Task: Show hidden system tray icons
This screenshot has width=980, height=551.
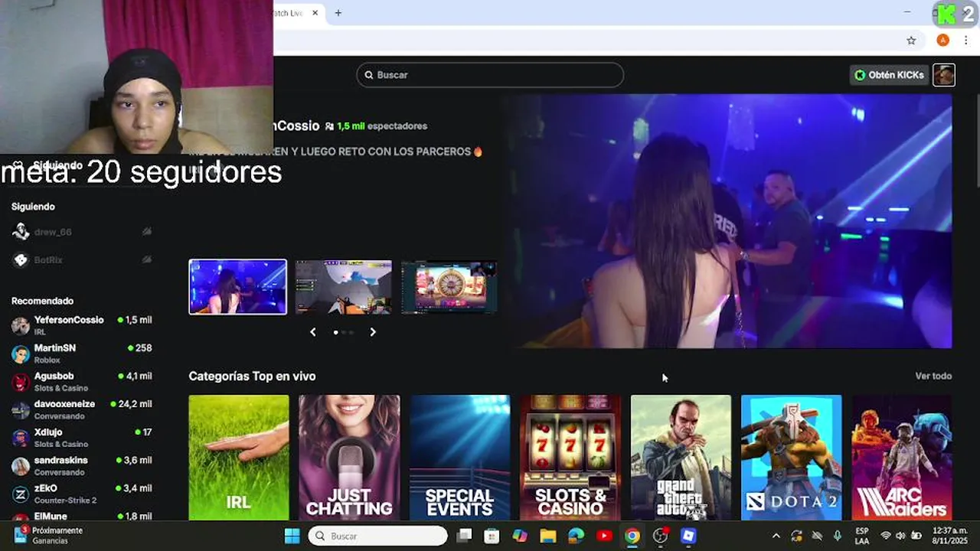Action: point(776,536)
